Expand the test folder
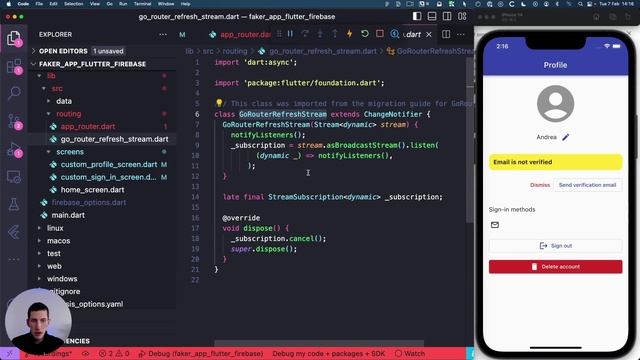This screenshot has height=360, width=640. [53, 253]
